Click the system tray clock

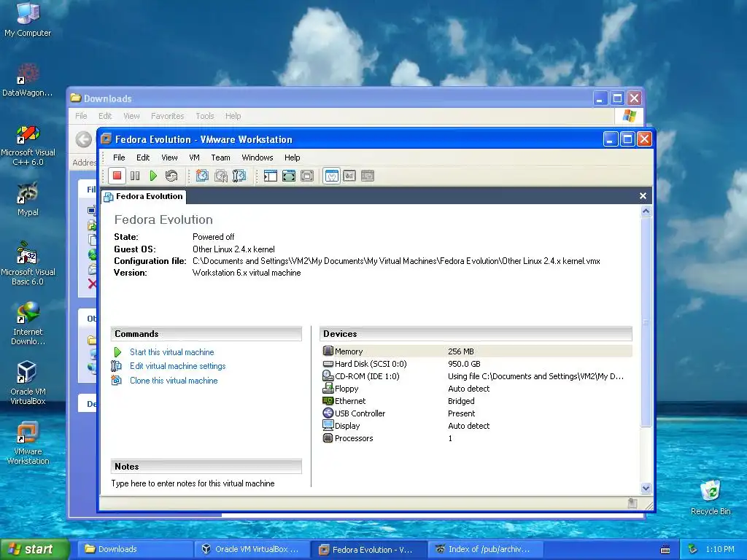pyautogui.click(x=720, y=549)
